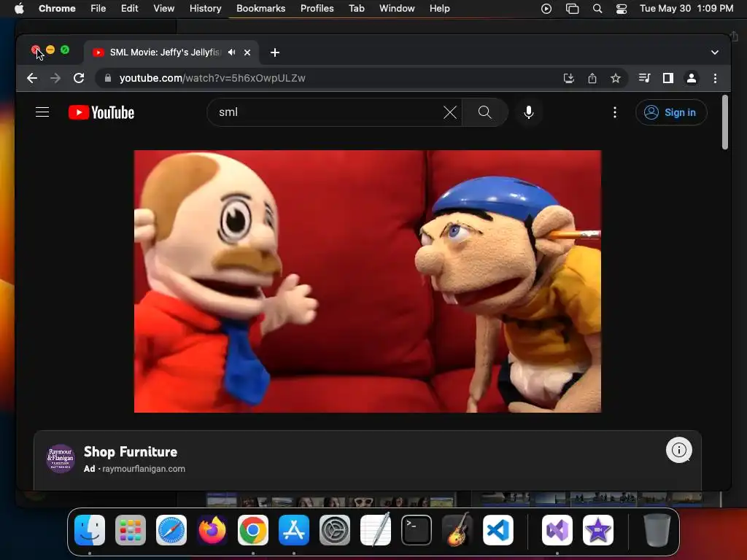Start voice search with microphone icon
Screen dimensions: 747x560
(x=528, y=112)
